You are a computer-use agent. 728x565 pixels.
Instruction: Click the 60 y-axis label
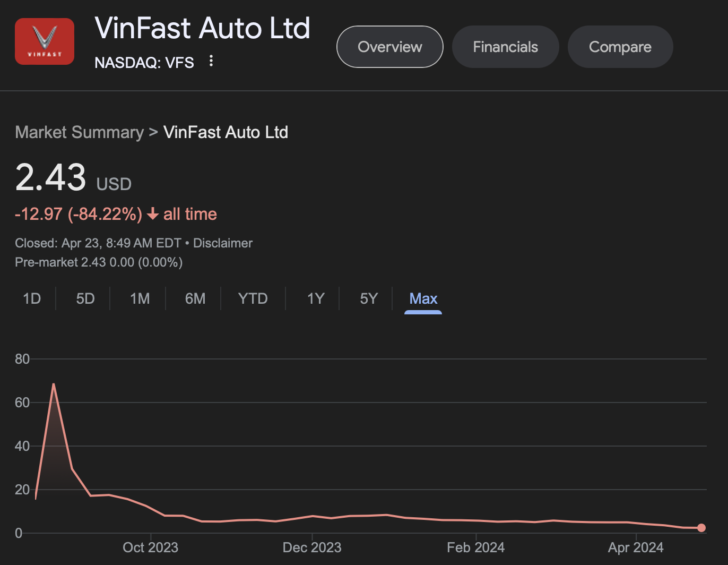click(22, 403)
